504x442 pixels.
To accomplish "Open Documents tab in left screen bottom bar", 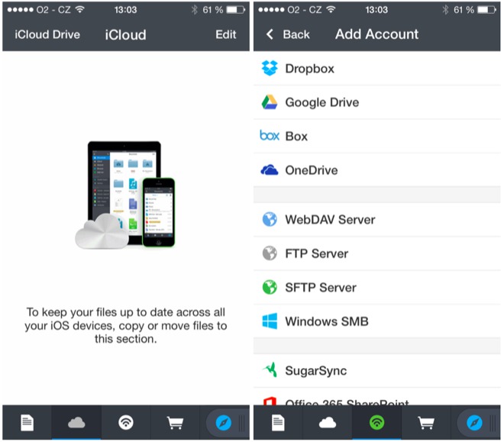I will point(27,422).
